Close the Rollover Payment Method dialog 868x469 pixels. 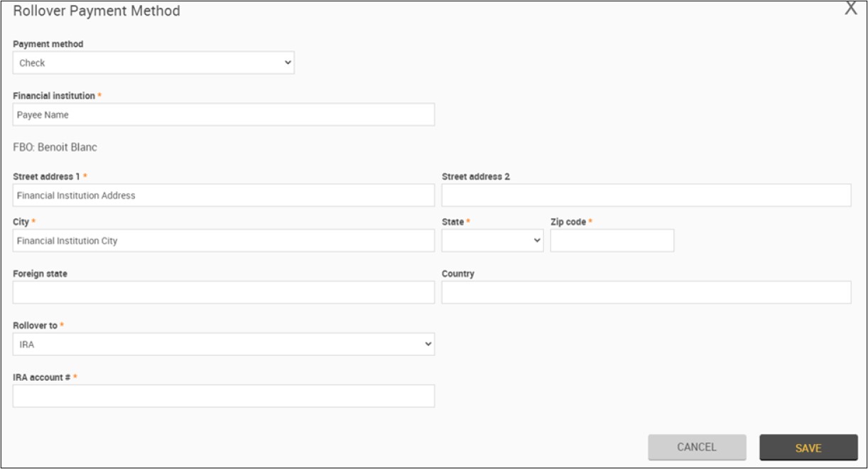click(x=850, y=9)
